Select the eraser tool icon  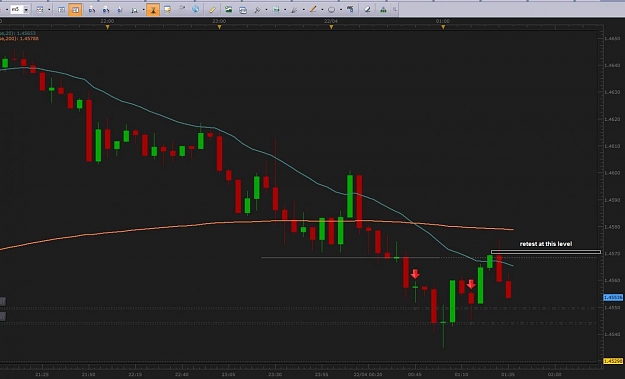point(367,10)
